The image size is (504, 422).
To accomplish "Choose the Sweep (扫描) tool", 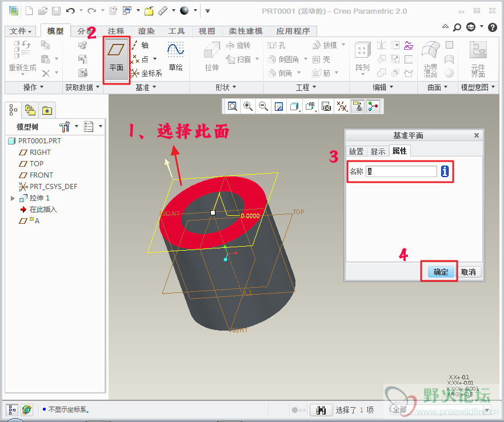I will [238, 59].
